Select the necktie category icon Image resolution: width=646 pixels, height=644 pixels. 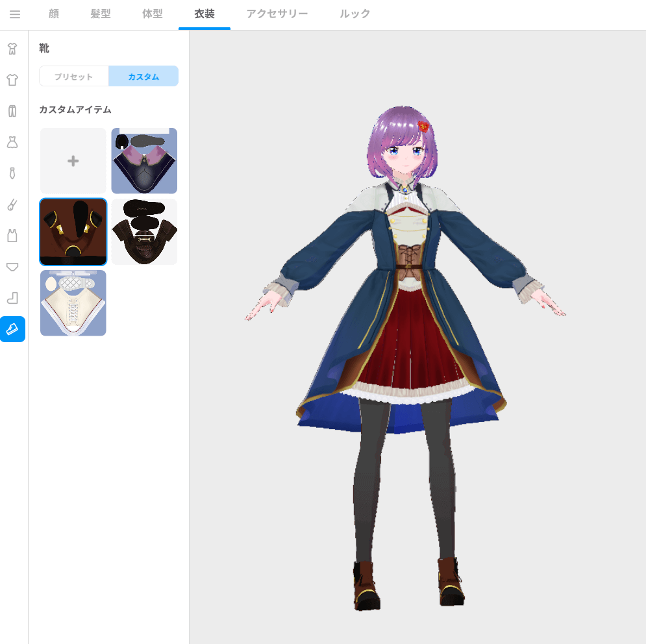point(12,173)
